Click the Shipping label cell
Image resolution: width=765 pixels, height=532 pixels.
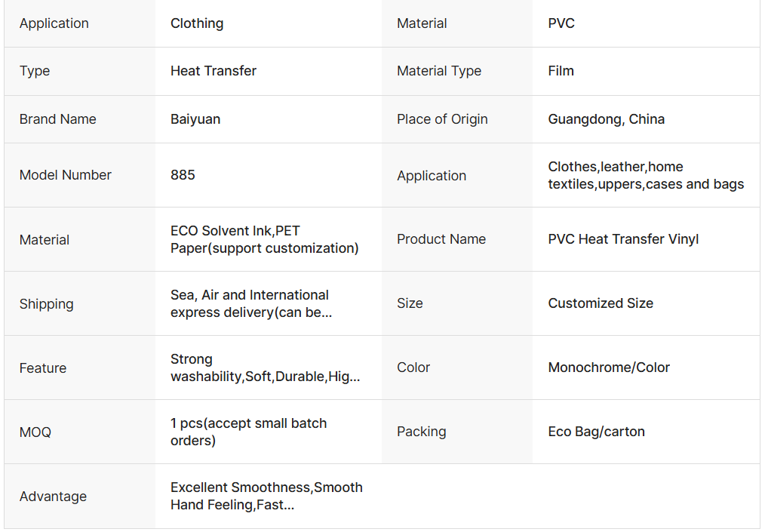click(x=47, y=304)
